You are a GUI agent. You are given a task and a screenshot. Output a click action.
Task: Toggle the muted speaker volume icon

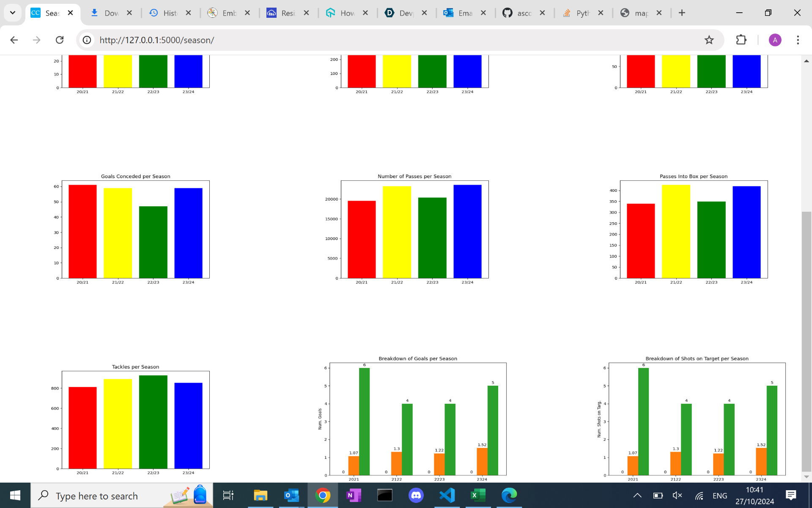(x=677, y=495)
